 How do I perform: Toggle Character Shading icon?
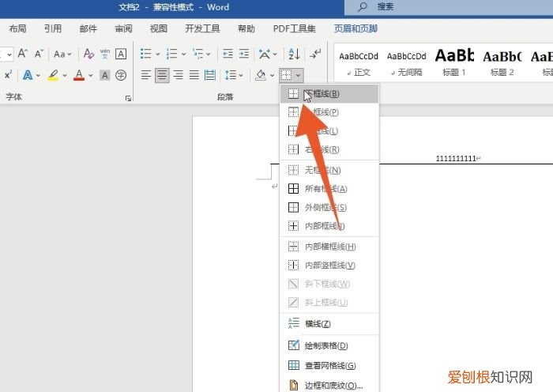tap(105, 75)
